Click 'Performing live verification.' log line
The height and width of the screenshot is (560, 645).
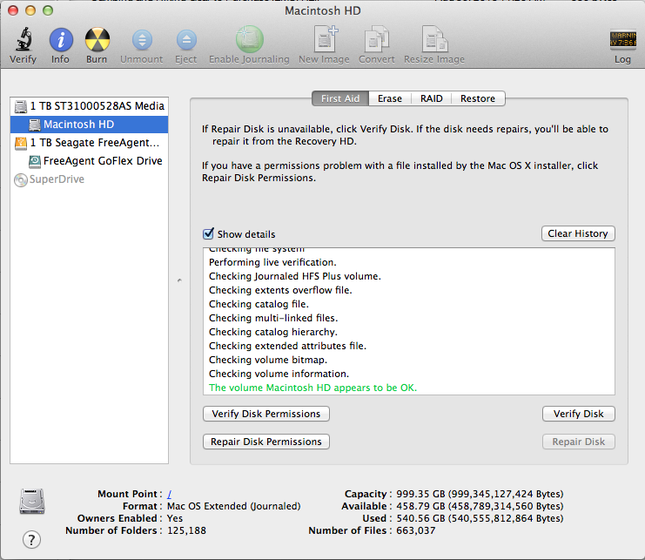(272, 262)
